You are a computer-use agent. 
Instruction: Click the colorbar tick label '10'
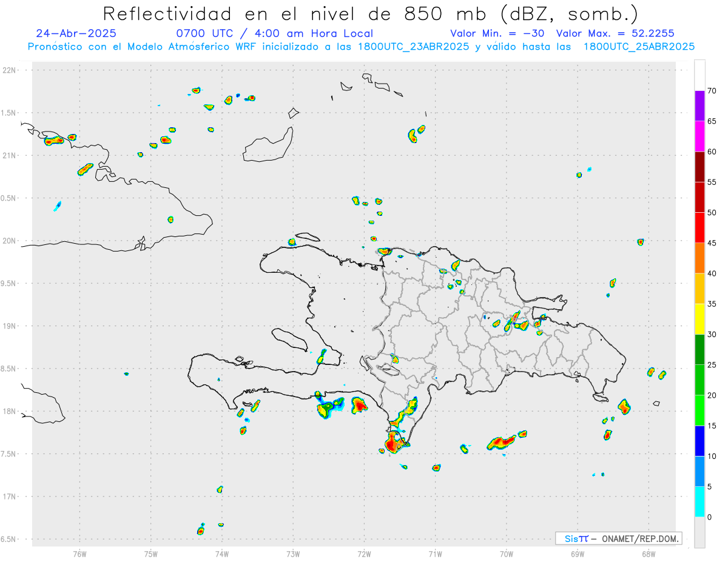coord(712,457)
